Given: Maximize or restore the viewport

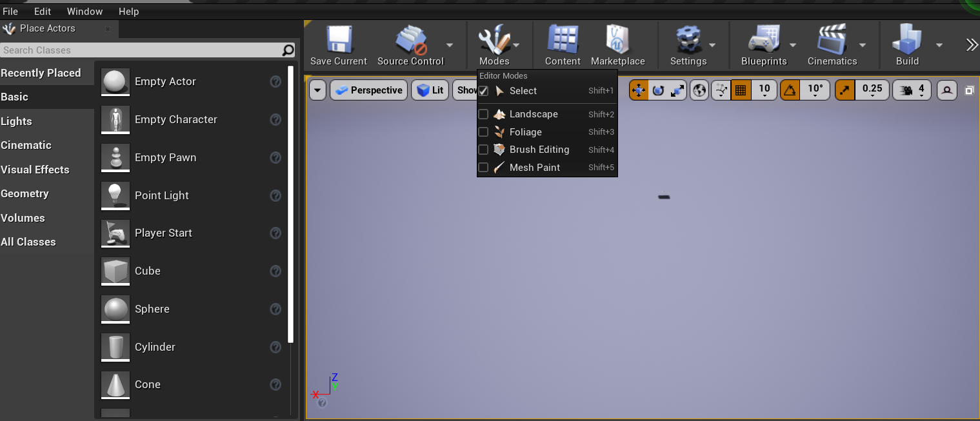Looking at the screenshot, I should (x=969, y=91).
